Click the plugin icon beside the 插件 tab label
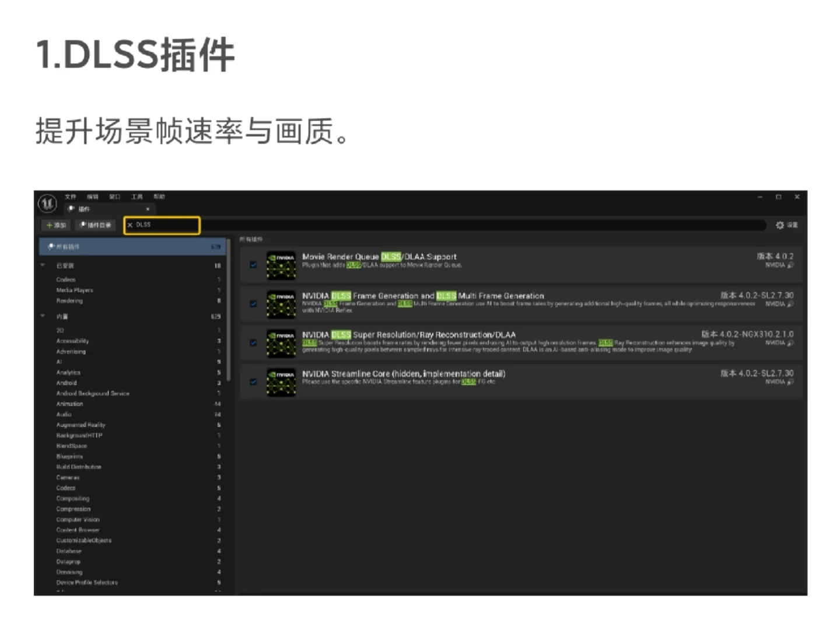 point(72,209)
